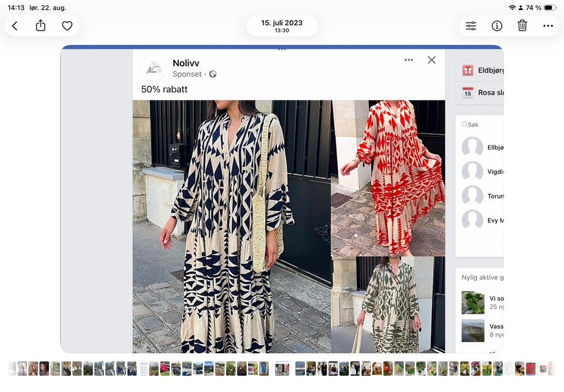Open chat with contact Torun
The width and height of the screenshot is (564, 392).
pyautogui.click(x=482, y=196)
